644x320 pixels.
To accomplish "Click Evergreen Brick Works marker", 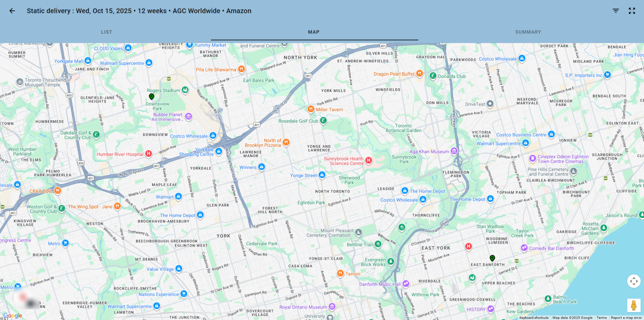I will tap(391, 261).
